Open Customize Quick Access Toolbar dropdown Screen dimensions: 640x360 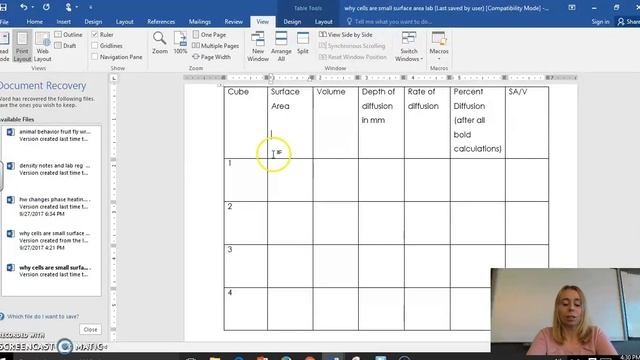(90, 7)
